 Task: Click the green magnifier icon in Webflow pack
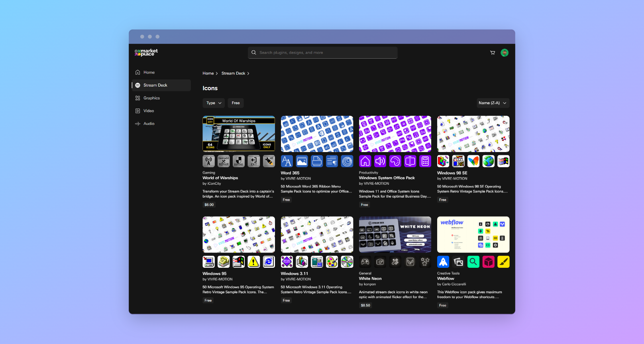pyautogui.click(x=473, y=262)
